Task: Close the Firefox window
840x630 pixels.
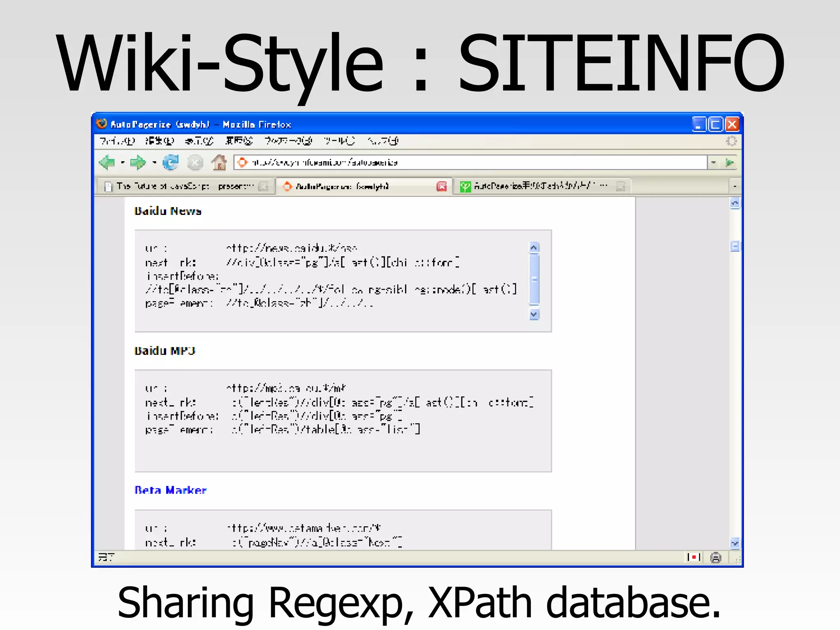Action: pyautogui.click(x=732, y=124)
